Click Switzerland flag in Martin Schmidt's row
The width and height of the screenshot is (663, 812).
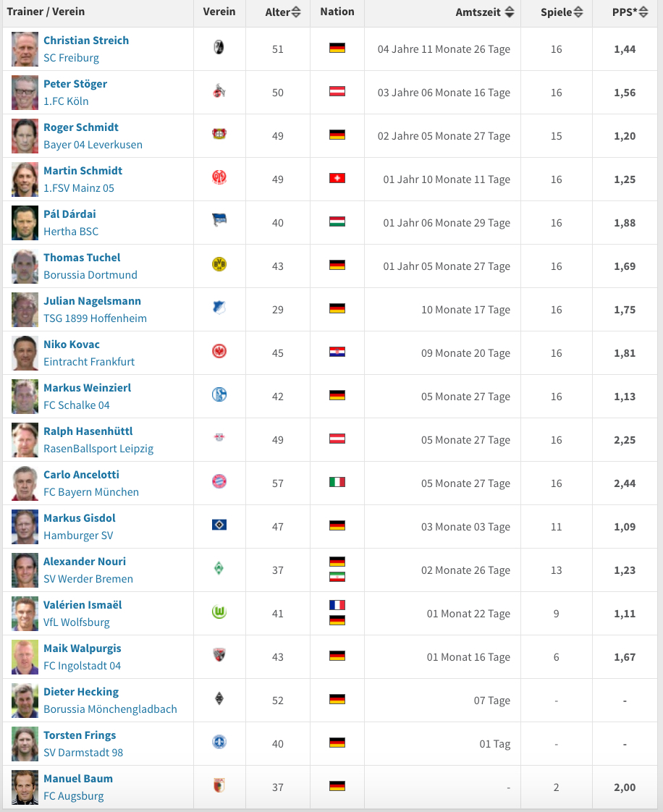337,178
